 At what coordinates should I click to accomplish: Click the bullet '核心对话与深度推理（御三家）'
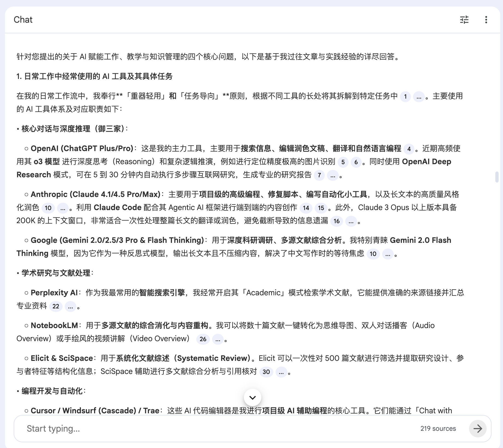(x=73, y=129)
